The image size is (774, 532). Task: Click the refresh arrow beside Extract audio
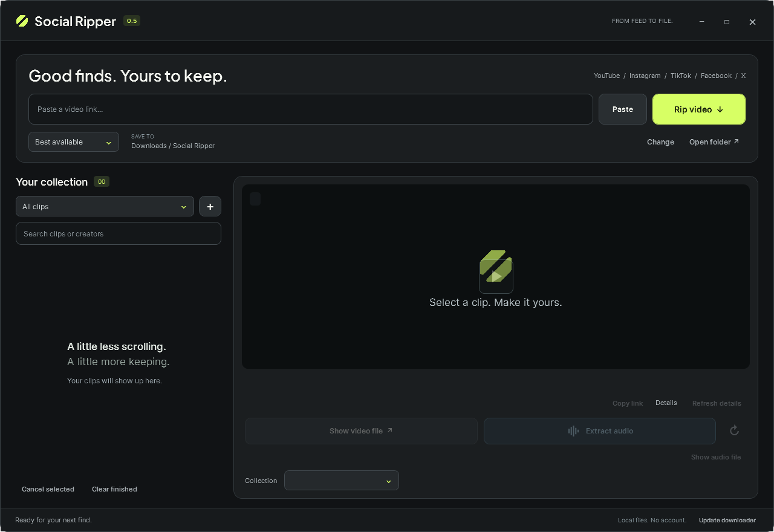[x=734, y=430]
